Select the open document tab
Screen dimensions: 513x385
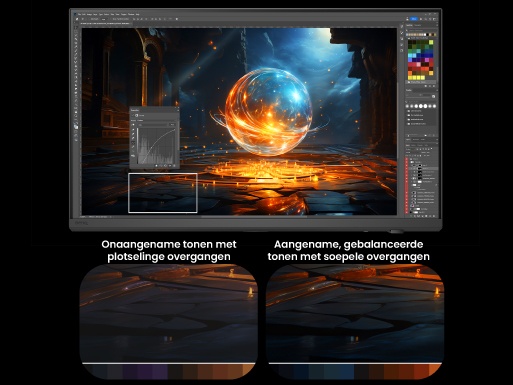coord(106,24)
